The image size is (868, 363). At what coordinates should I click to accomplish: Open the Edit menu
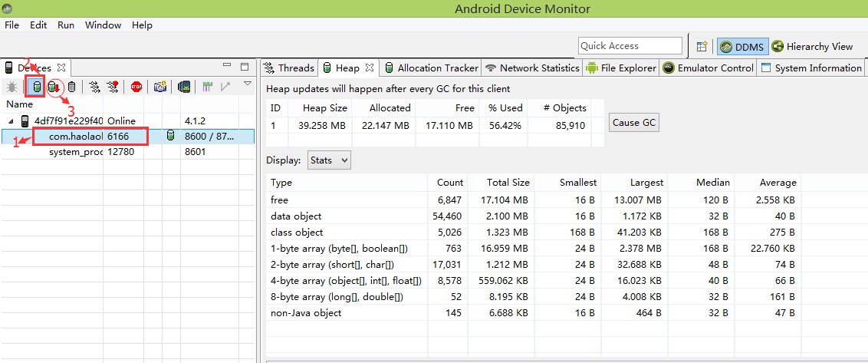[x=38, y=25]
